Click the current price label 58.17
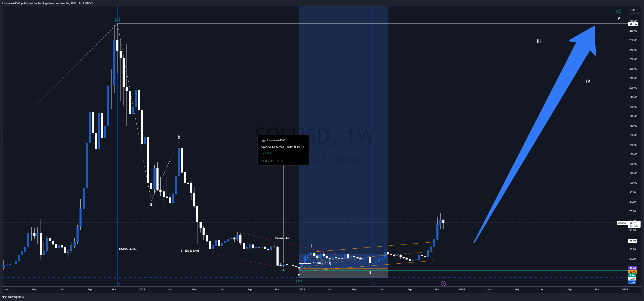 (633, 223)
